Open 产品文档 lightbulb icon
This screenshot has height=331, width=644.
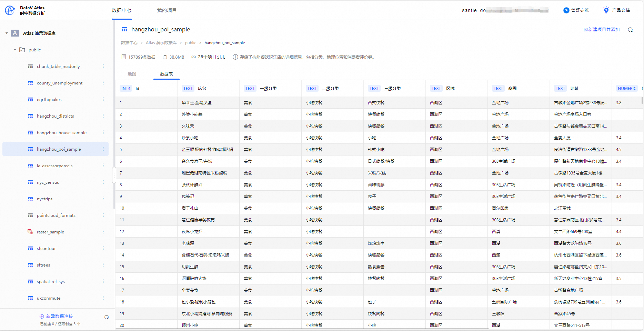point(606,10)
